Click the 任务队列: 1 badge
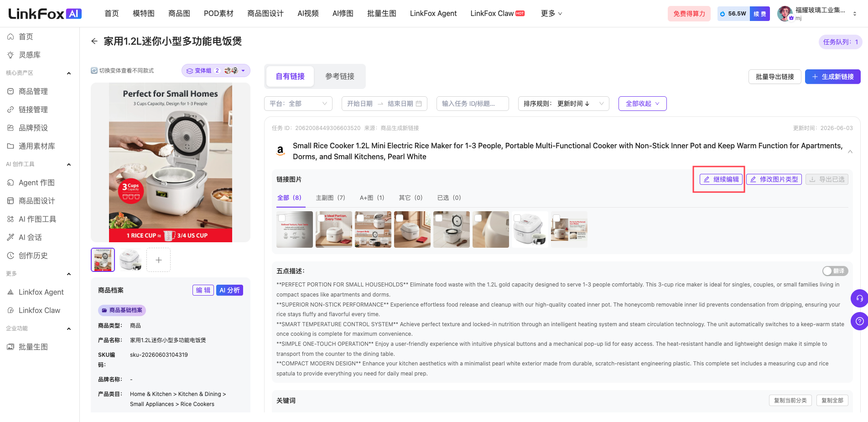This screenshot has width=868, height=422. coord(841,42)
